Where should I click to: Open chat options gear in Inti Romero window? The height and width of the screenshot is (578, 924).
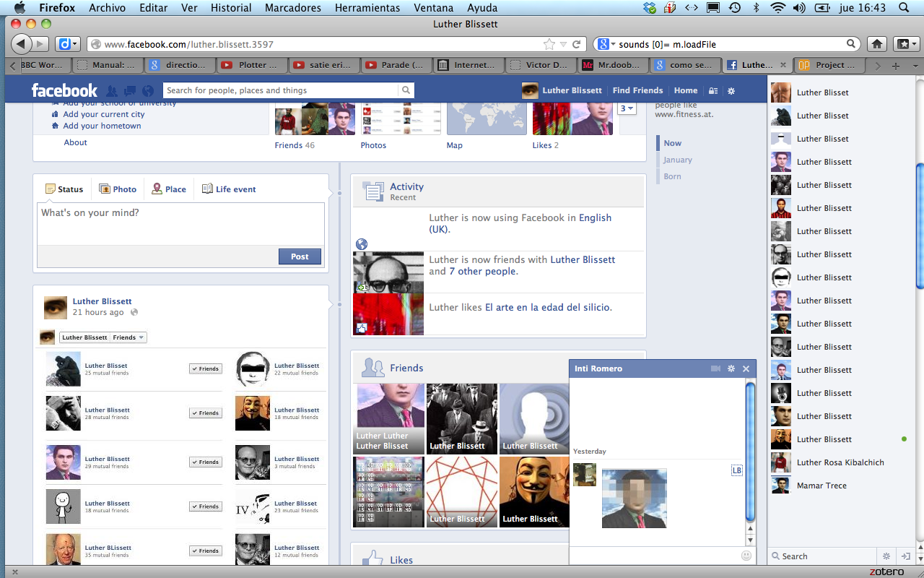click(731, 368)
